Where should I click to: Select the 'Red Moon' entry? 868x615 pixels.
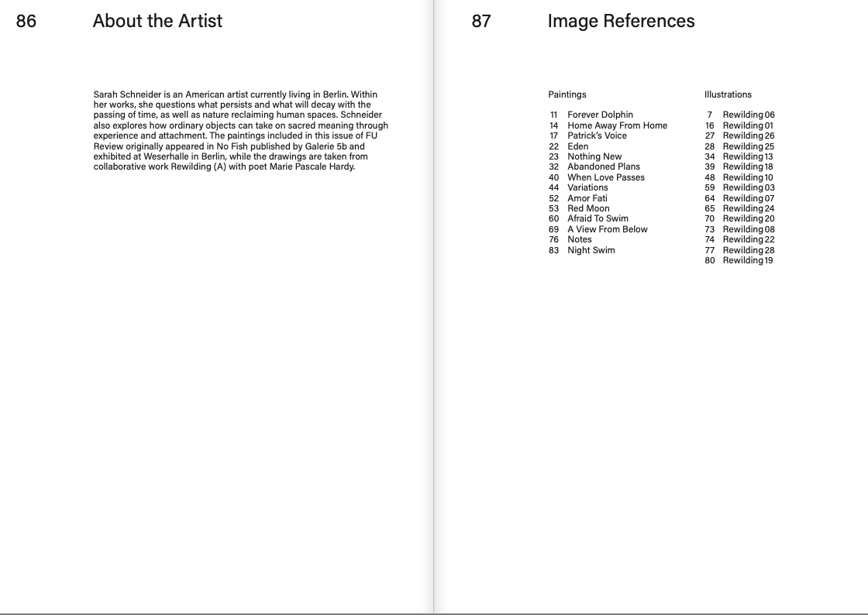coord(588,208)
